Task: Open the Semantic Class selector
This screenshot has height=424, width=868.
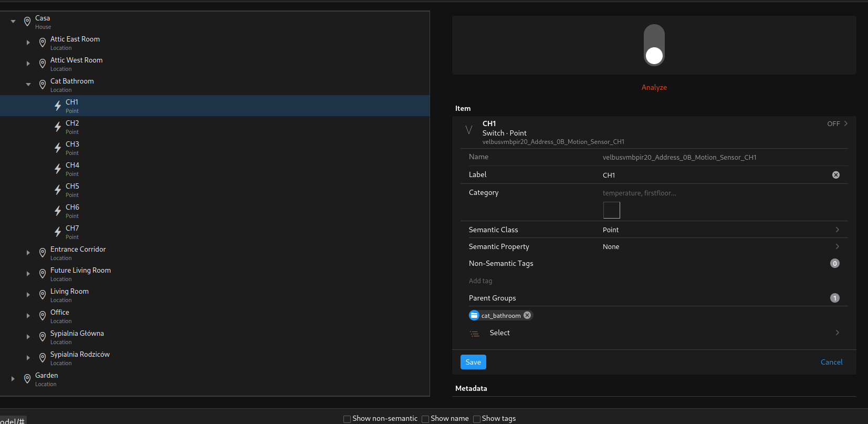Action: pyautogui.click(x=654, y=230)
